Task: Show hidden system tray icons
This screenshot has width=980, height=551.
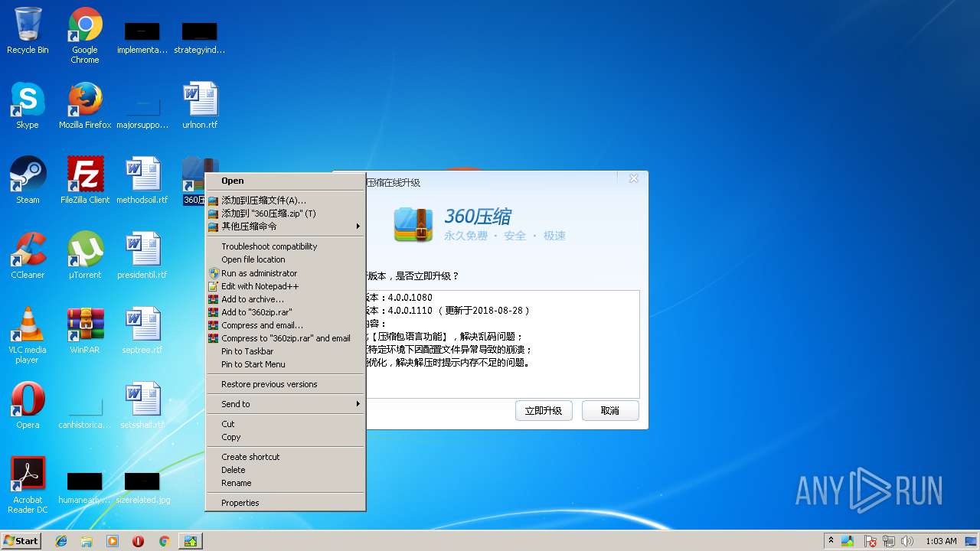Action: 831,541
